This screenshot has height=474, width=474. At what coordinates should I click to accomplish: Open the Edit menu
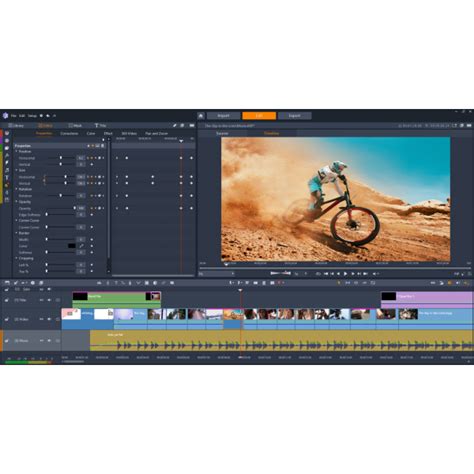point(22,116)
